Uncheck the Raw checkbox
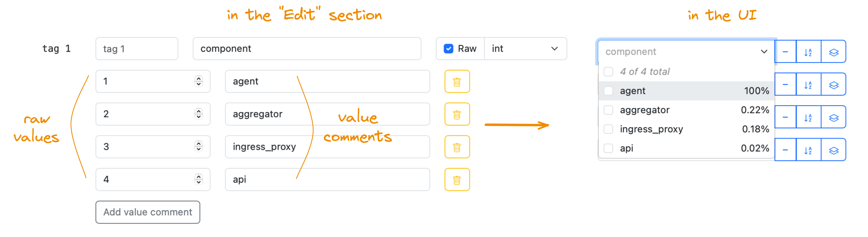 point(448,49)
